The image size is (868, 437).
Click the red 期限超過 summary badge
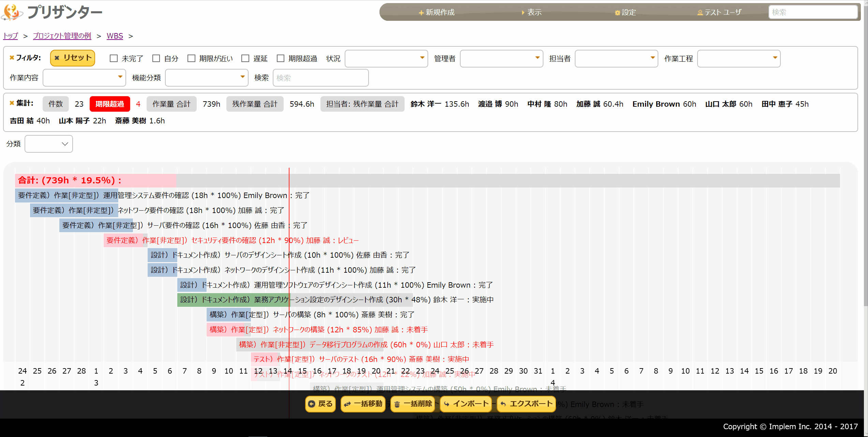tap(110, 104)
